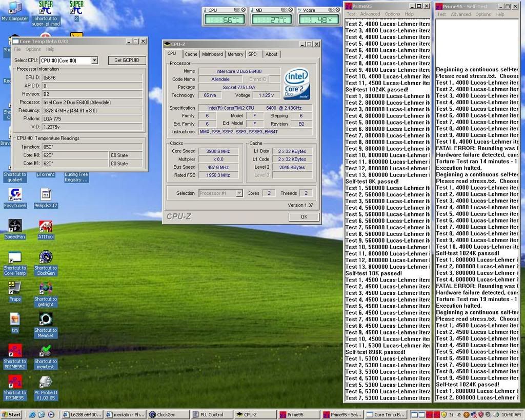Switch to ClockGen in the taskbar

click(168, 414)
